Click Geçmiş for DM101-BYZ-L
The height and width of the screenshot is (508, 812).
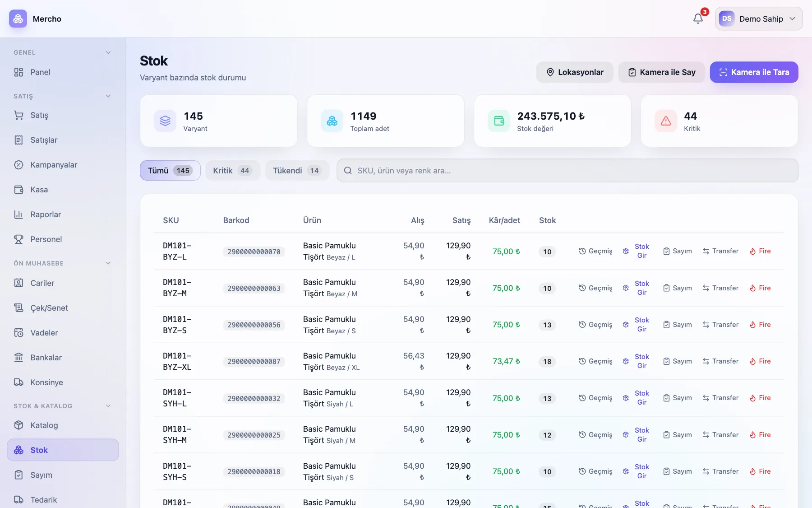click(x=595, y=251)
